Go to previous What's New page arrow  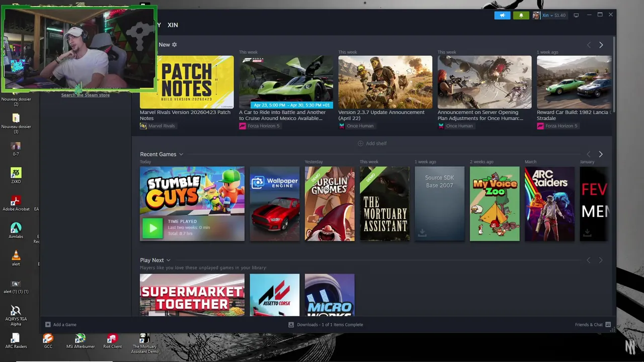tap(589, 45)
